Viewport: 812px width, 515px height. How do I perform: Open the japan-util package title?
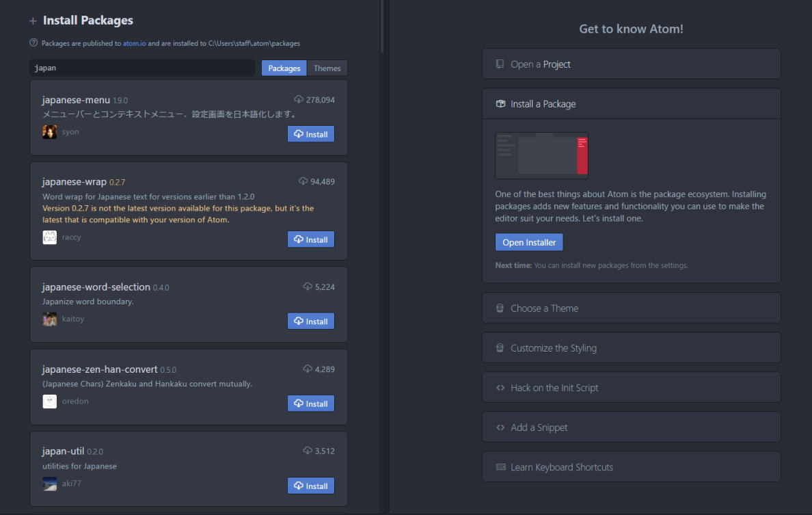(63, 451)
